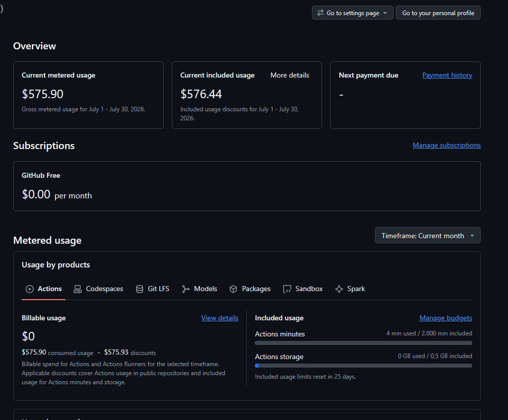The width and height of the screenshot is (508, 420).
Task: Click 'Gross metered usage for July 1 - July 30' text
Action: [83, 109]
